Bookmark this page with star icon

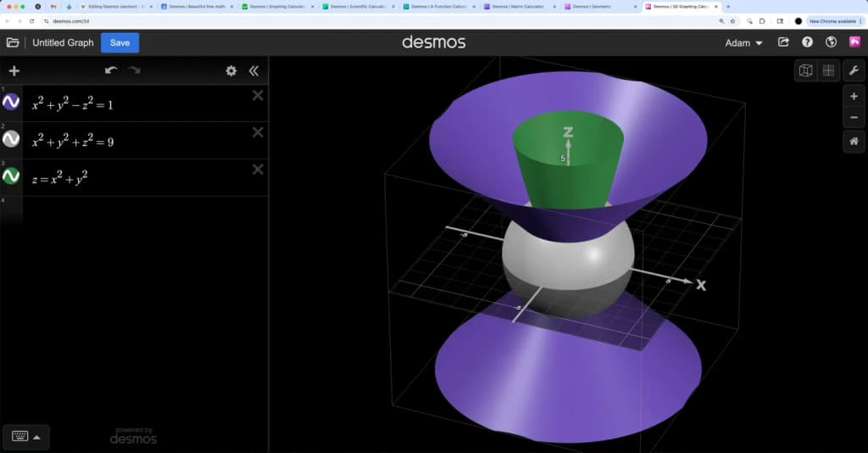click(x=733, y=21)
